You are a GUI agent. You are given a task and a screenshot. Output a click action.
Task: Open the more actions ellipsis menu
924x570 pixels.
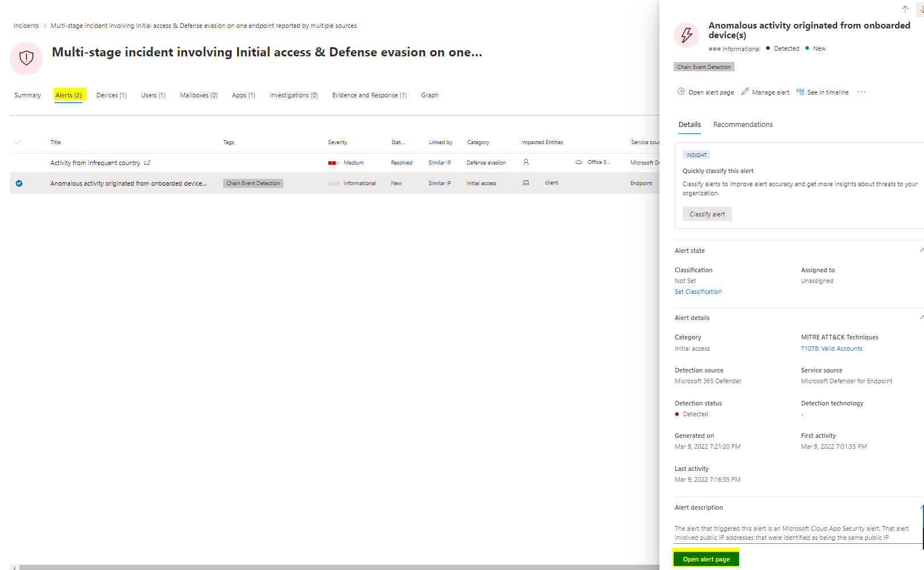coord(861,92)
